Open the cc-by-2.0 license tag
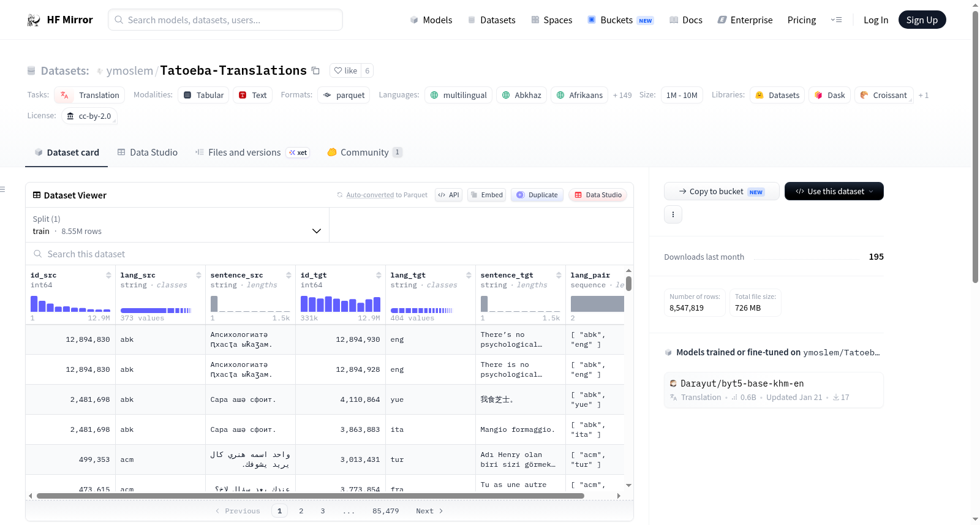 pyautogui.click(x=89, y=116)
